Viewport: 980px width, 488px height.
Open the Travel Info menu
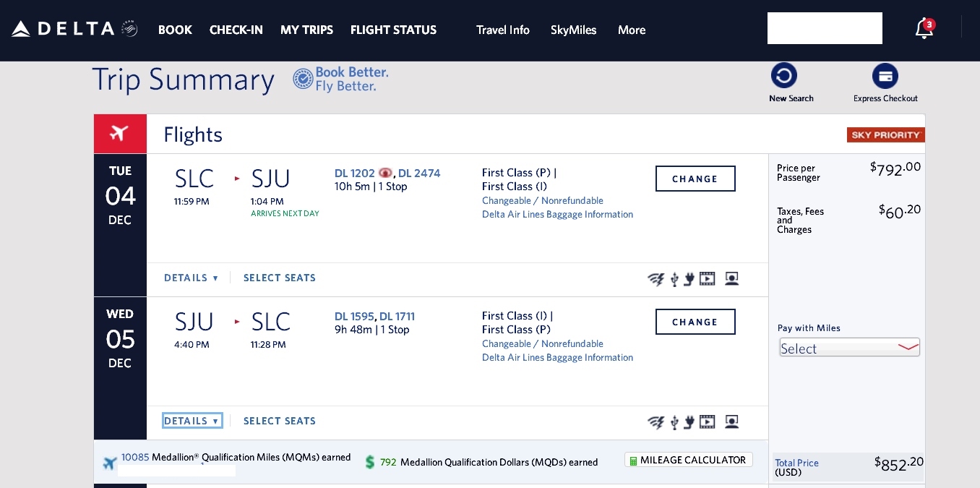pyautogui.click(x=503, y=30)
